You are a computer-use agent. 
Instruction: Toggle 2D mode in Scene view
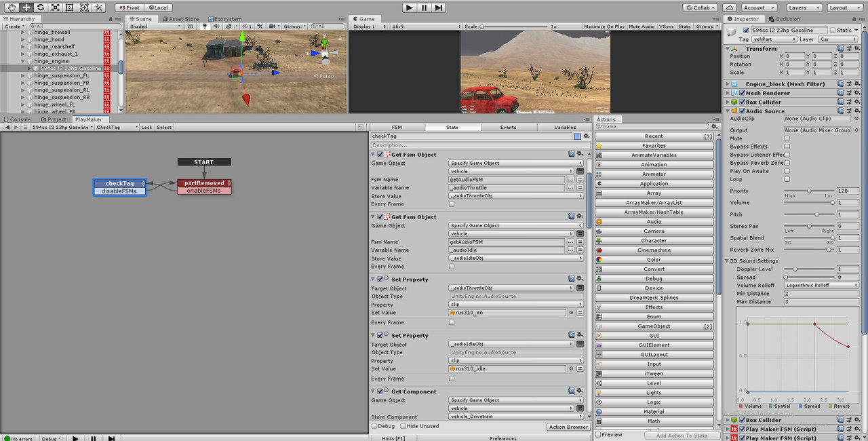[191, 26]
